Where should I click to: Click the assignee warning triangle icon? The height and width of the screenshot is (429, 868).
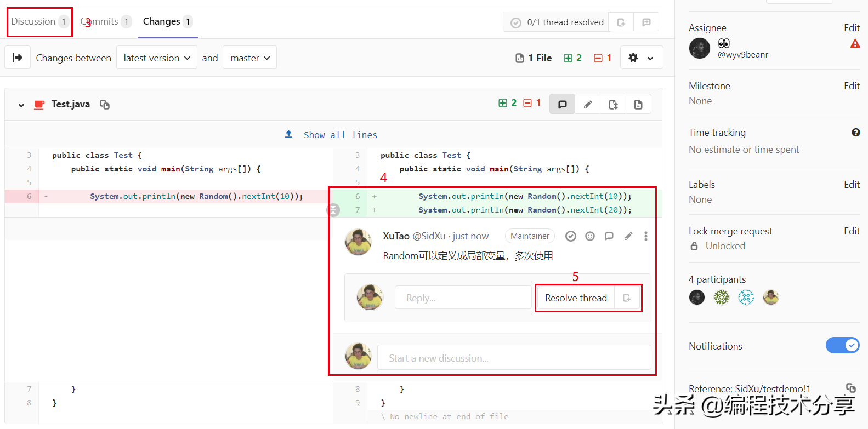tap(855, 44)
